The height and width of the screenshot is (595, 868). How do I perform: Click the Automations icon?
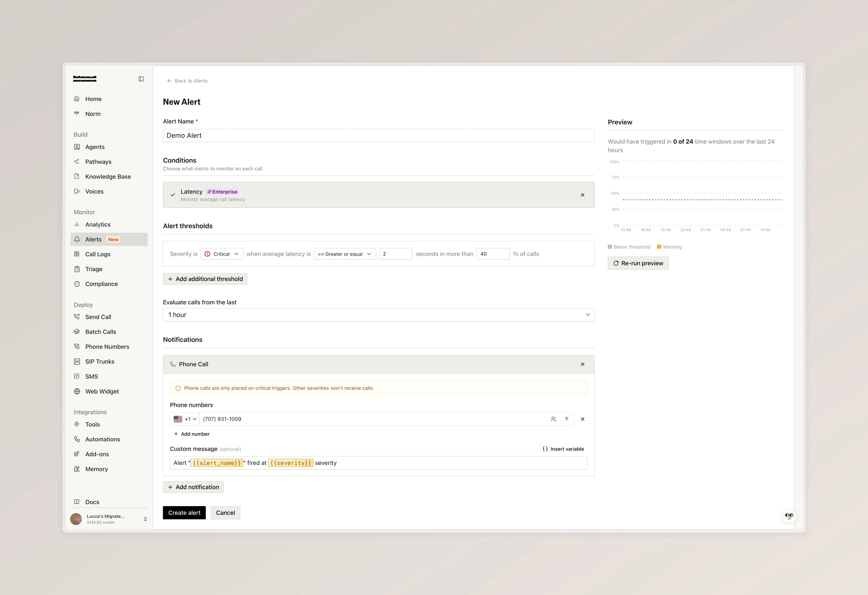click(x=77, y=439)
